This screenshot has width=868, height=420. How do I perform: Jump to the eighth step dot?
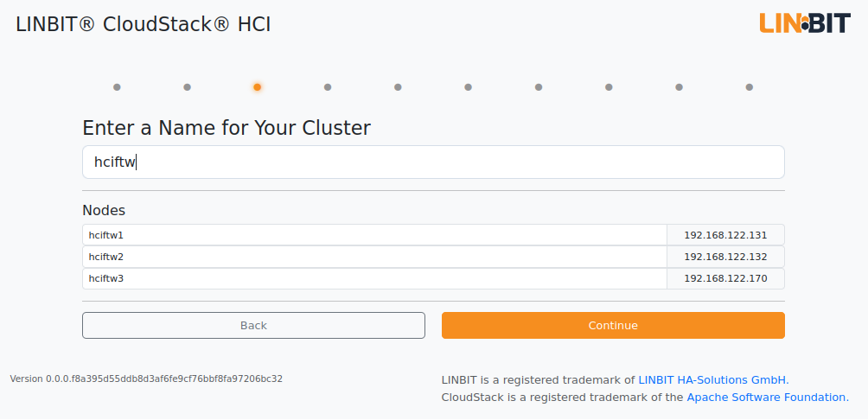pos(609,87)
